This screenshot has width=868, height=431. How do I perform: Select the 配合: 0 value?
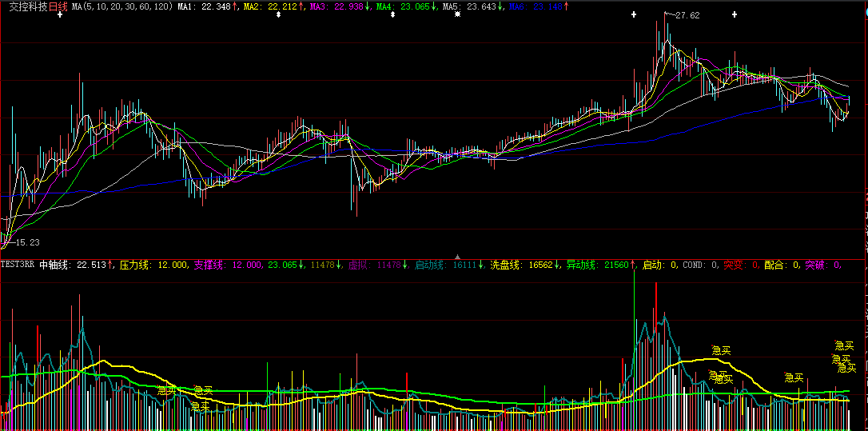click(781, 265)
